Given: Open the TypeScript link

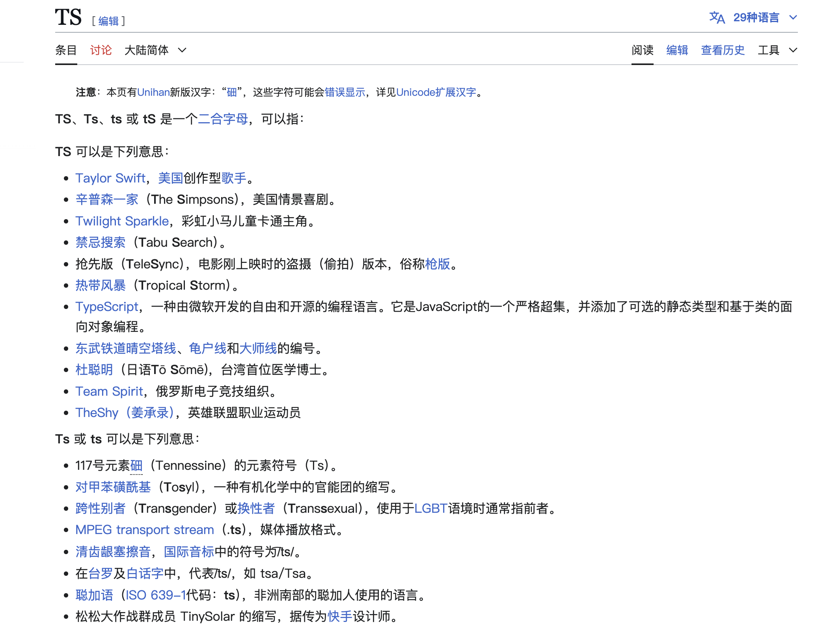Looking at the screenshot, I should pyautogui.click(x=107, y=307).
